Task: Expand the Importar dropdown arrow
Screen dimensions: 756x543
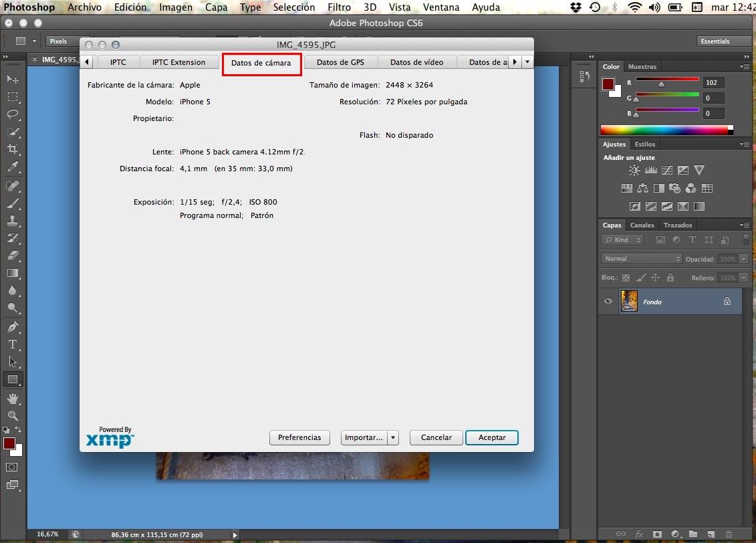Action: click(393, 437)
